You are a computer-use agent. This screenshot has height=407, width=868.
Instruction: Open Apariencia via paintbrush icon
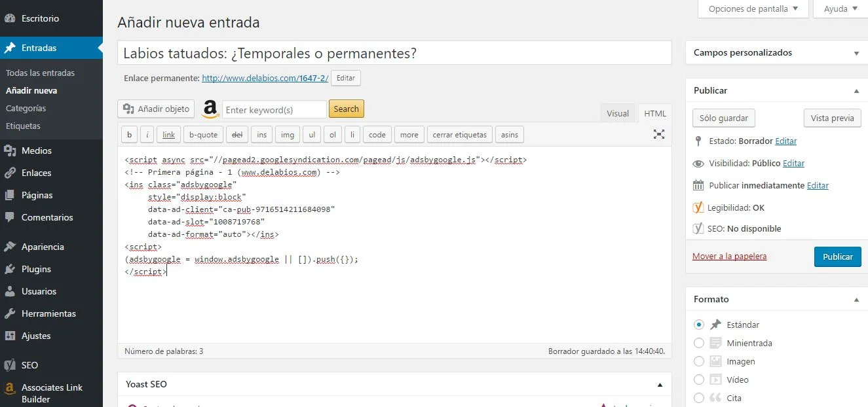click(x=10, y=247)
